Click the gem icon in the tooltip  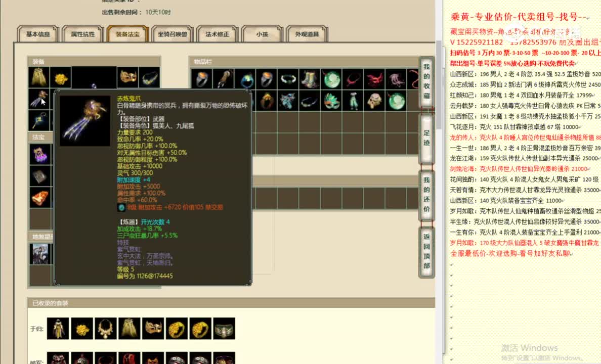121,207
